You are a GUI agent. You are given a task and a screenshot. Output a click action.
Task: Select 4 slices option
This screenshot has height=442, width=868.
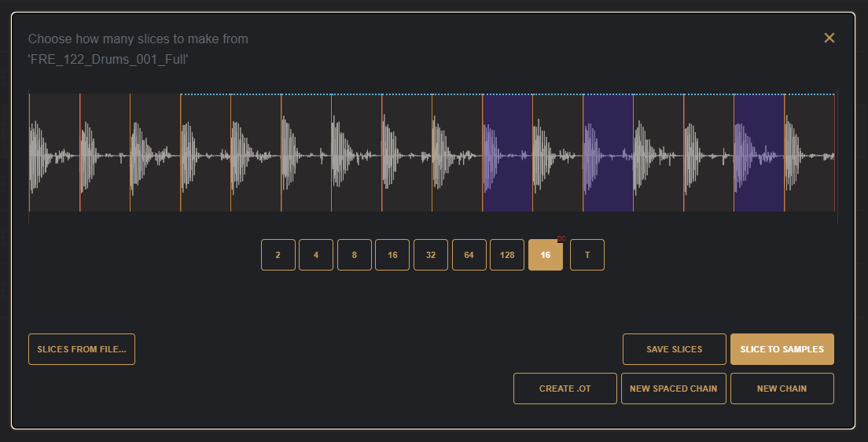click(316, 255)
